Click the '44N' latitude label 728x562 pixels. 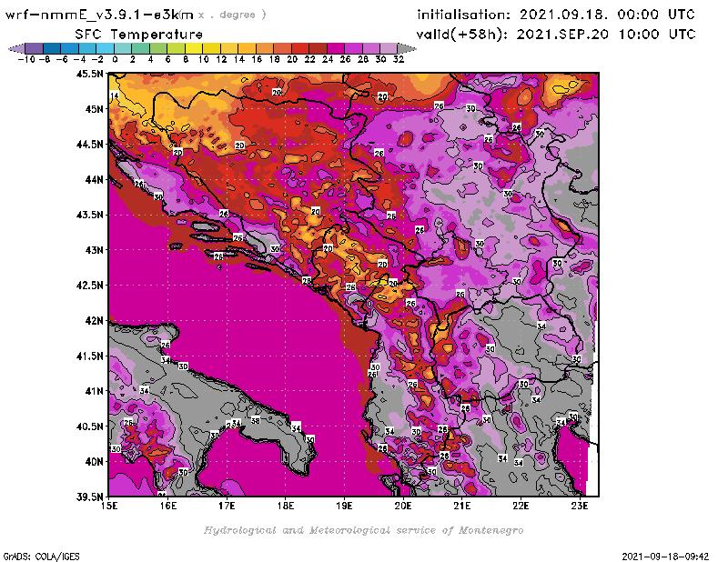[x=94, y=179]
